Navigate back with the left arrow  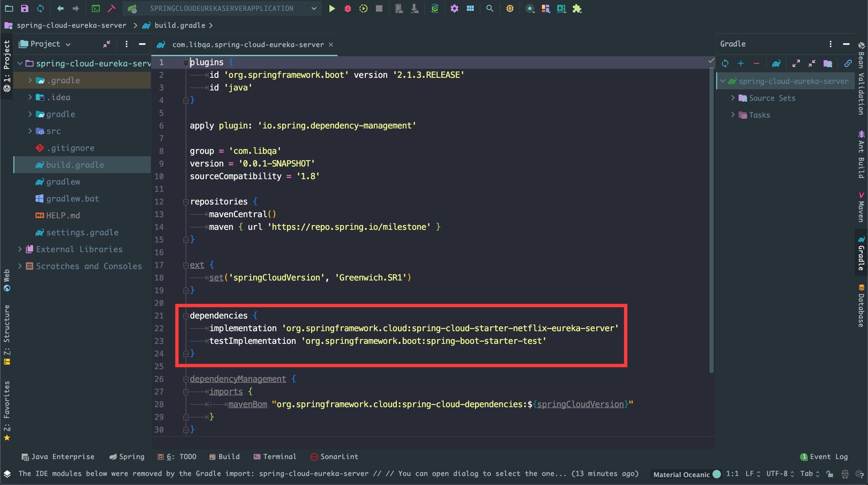click(x=60, y=8)
